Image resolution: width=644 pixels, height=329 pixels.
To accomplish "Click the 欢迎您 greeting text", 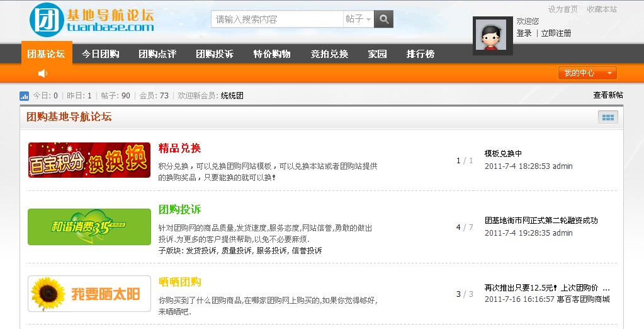I will point(528,21).
